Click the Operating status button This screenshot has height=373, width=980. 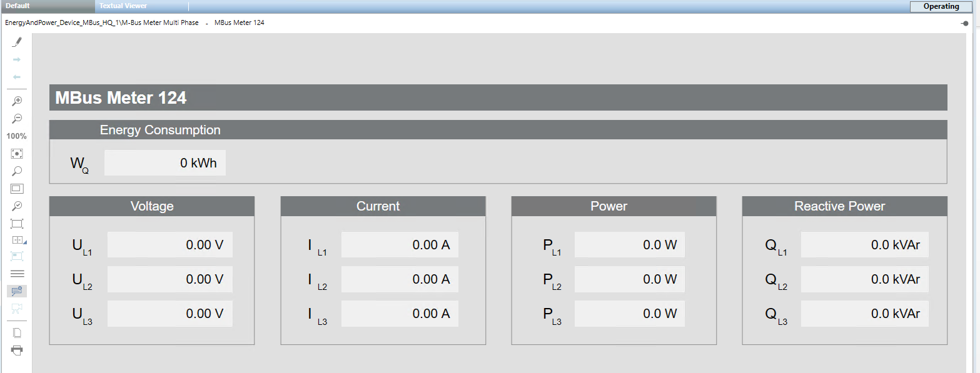click(941, 6)
